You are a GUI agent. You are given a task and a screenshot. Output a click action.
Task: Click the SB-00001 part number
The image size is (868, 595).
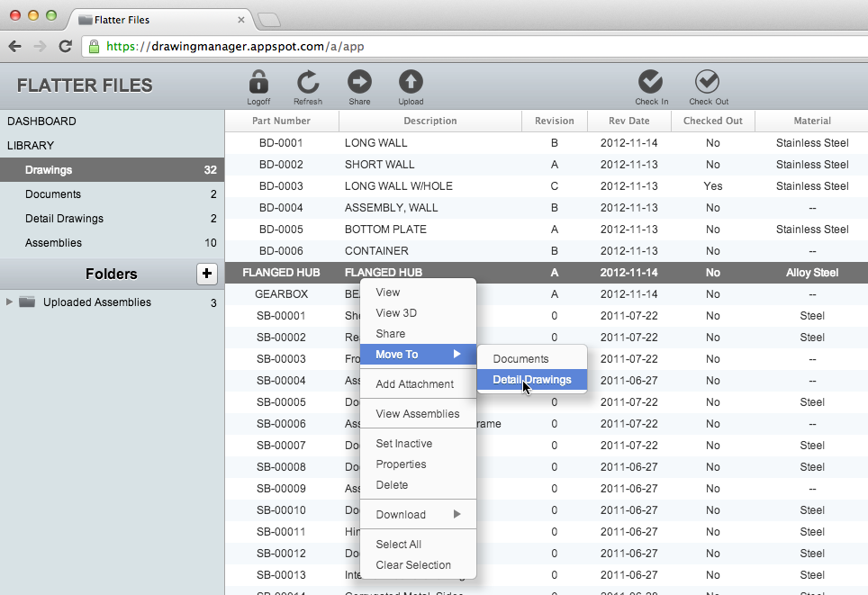pos(281,315)
